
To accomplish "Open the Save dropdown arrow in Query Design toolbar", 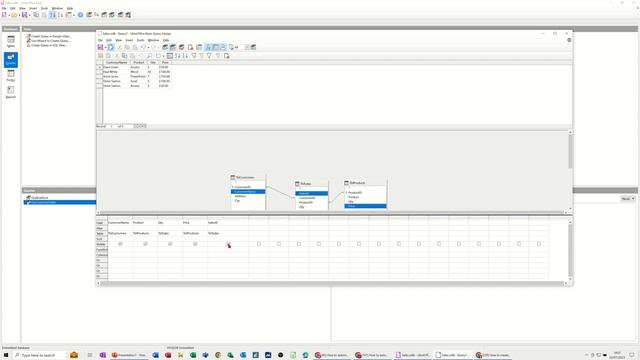I will pos(105,48).
